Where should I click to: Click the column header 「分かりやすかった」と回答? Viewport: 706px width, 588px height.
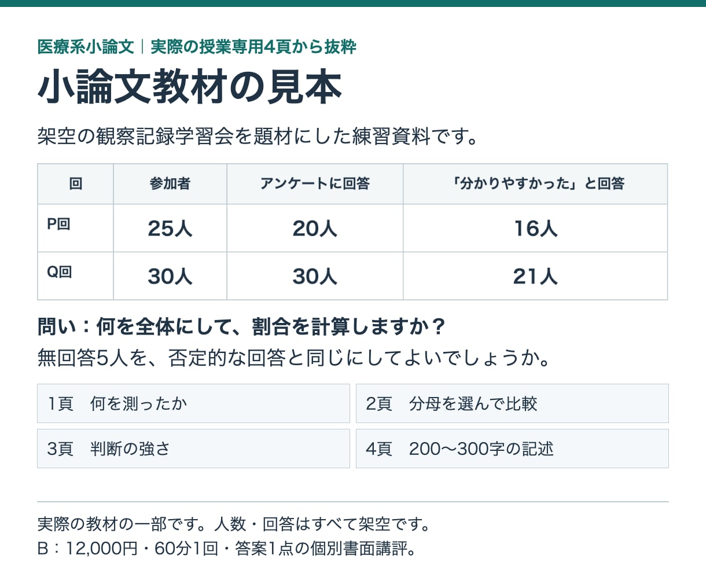coord(536,184)
